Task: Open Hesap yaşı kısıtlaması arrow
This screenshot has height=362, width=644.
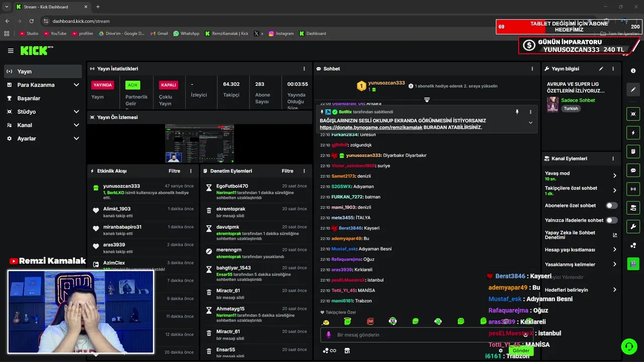Action: coord(614,249)
